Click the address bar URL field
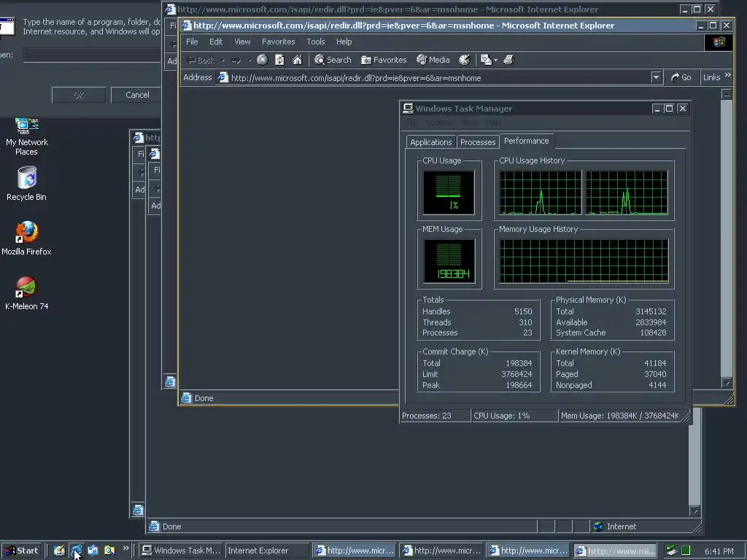This screenshot has height=560, width=747. click(x=438, y=77)
